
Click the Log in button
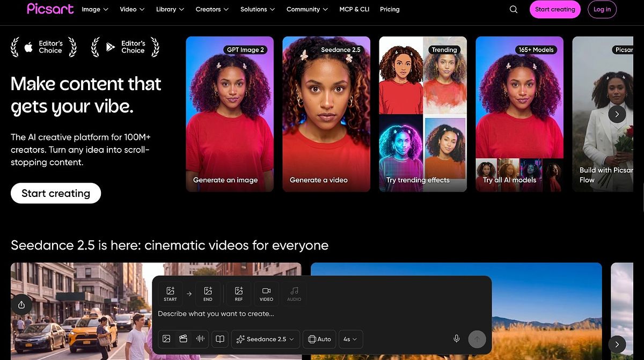pos(602,9)
